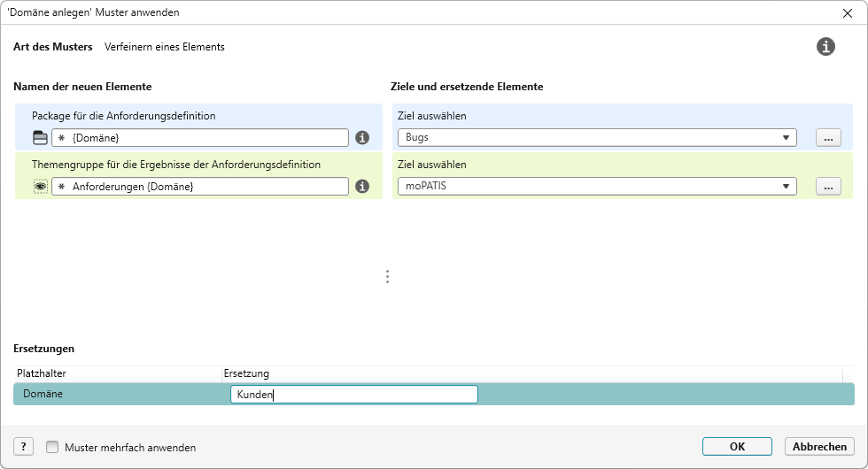
Task: Open the moPATIS target dropdown
Action: point(786,187)
